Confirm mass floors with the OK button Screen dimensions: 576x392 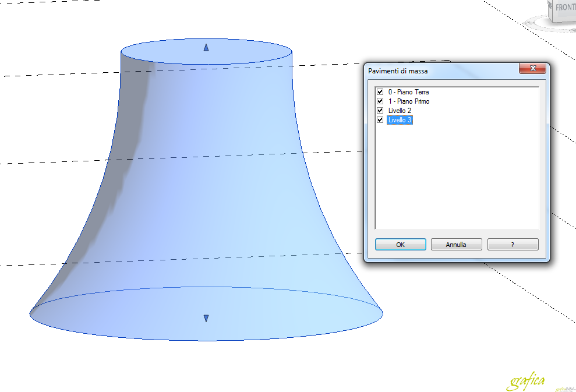pos(400,244)
